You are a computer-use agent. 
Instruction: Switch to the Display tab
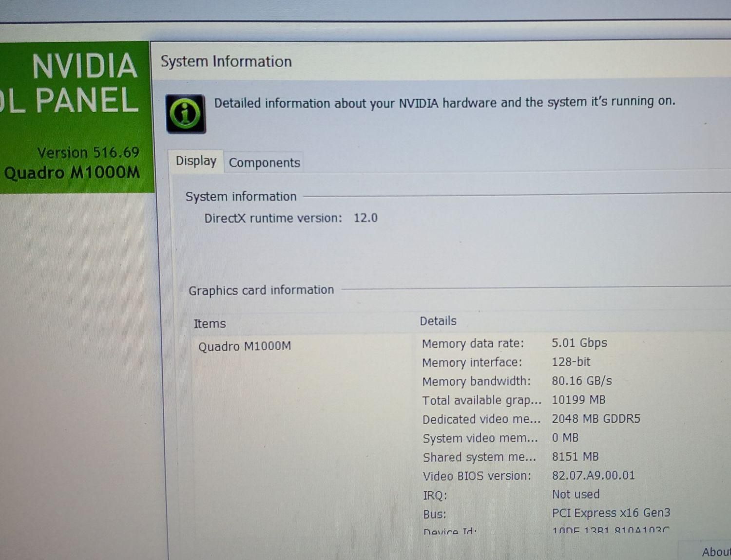click(196, 161)
